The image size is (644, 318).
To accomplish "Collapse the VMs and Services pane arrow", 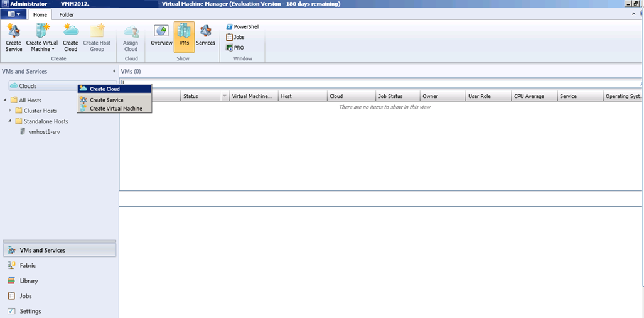I will click(x=114, y=71).
